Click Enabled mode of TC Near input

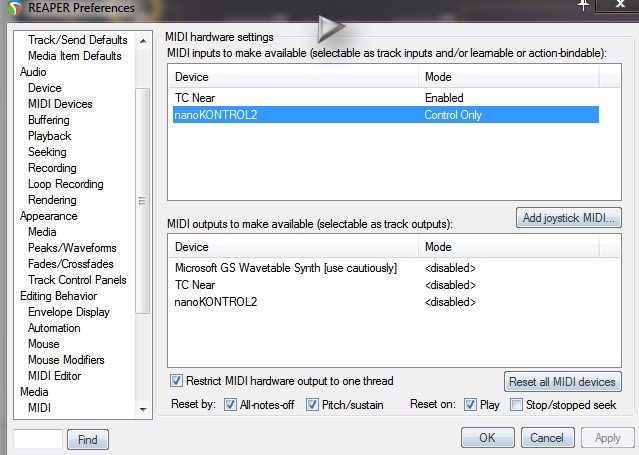[x=444, y=98]
